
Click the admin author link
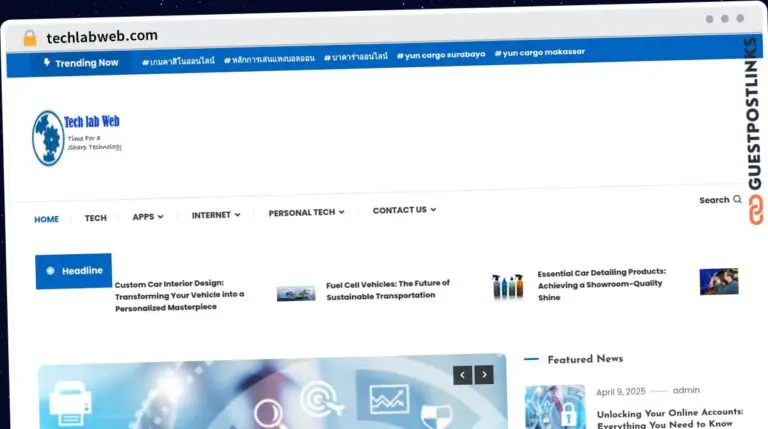coord(686,390)
